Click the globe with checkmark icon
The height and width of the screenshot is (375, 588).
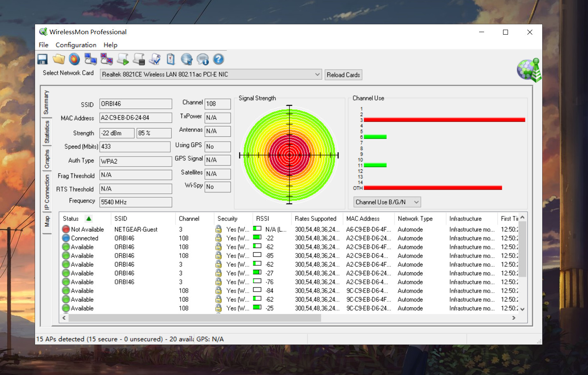(x=186, y=59)
